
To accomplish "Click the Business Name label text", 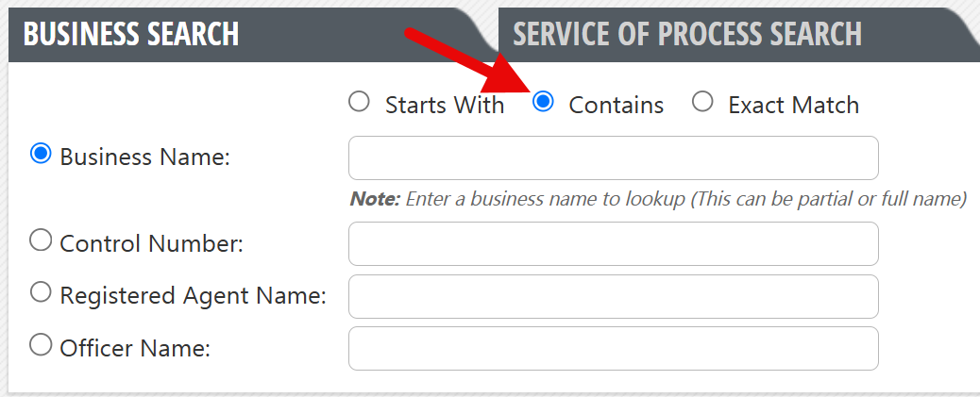I will pos(145,157).
